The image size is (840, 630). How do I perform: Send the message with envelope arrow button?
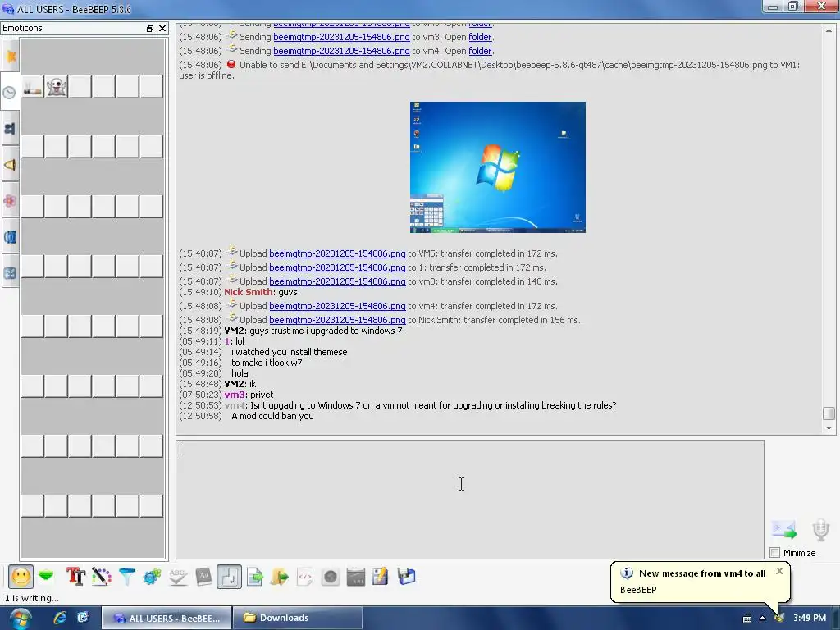coord(784,530)
